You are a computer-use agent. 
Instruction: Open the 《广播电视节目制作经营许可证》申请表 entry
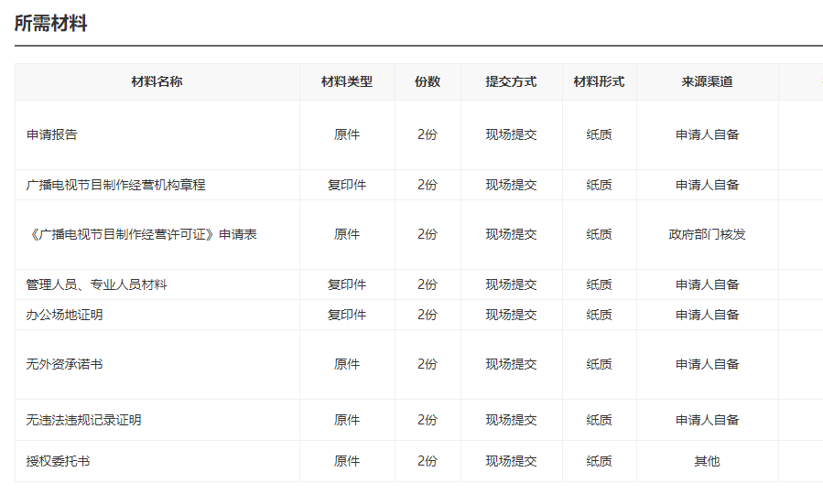point(141,234)
